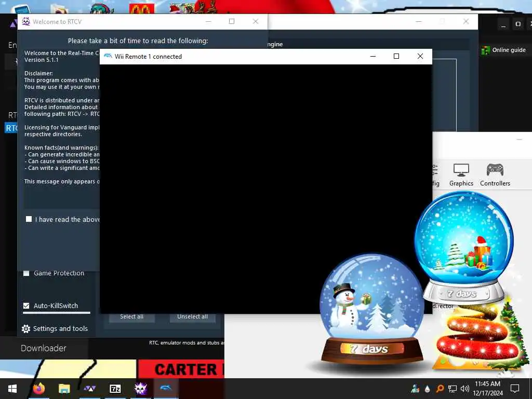Click the magnifier tray icon
Screen dimensions: 532x399
[440, 389]
